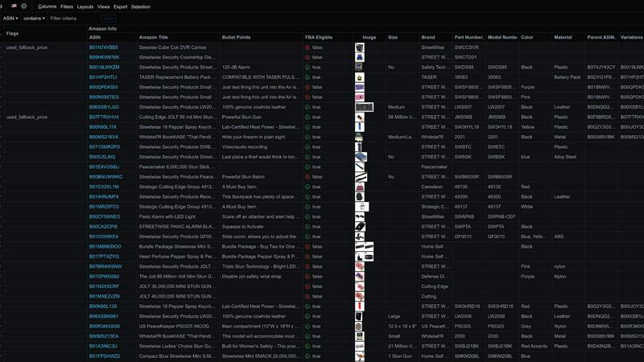Click FBA false icon in B00QPDKS0I row
Image resolution: width=644 pixels, height=362 pixels.
point(308,88)
